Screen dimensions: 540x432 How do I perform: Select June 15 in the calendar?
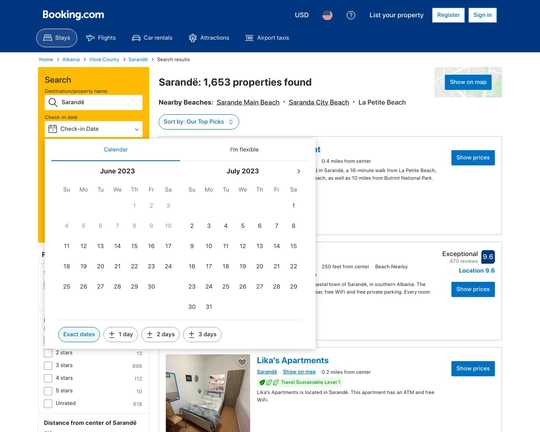(x=134, y=246)
